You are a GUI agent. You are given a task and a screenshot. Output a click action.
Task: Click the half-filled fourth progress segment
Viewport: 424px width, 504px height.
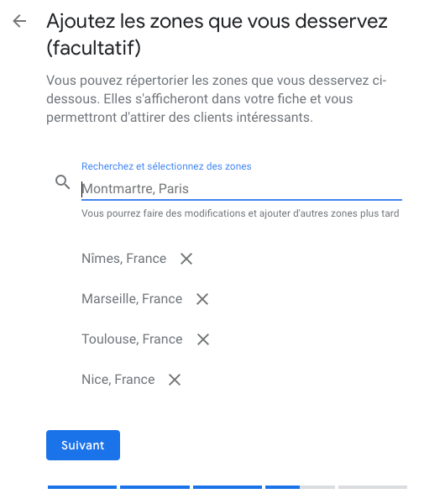[x=300, y=487]
